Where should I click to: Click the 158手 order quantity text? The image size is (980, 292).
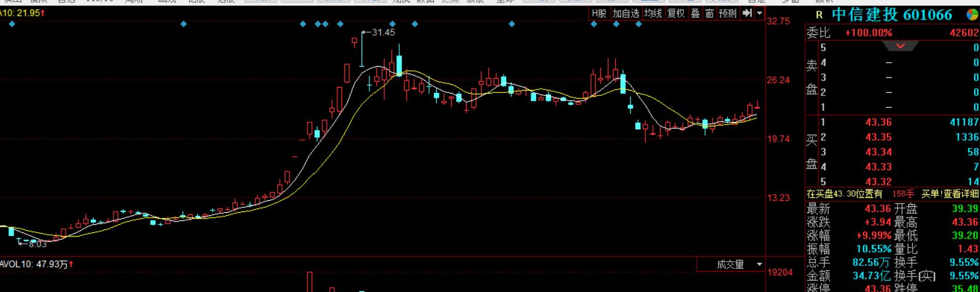[x=903, y=194]
